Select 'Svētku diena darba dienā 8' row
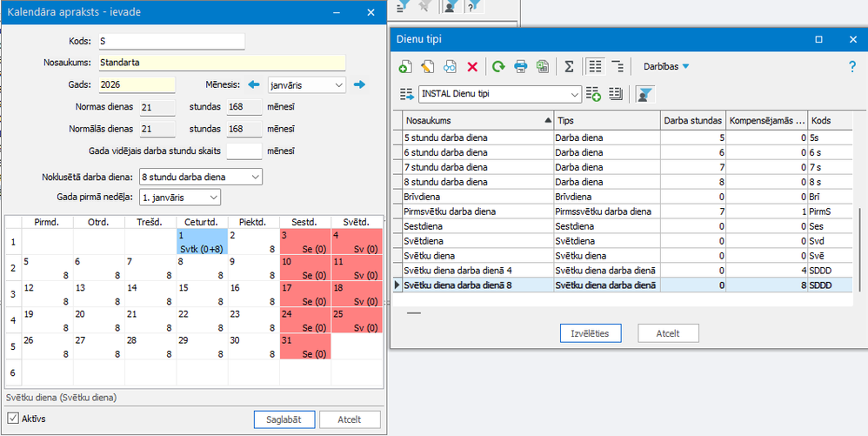 [623, 285]
